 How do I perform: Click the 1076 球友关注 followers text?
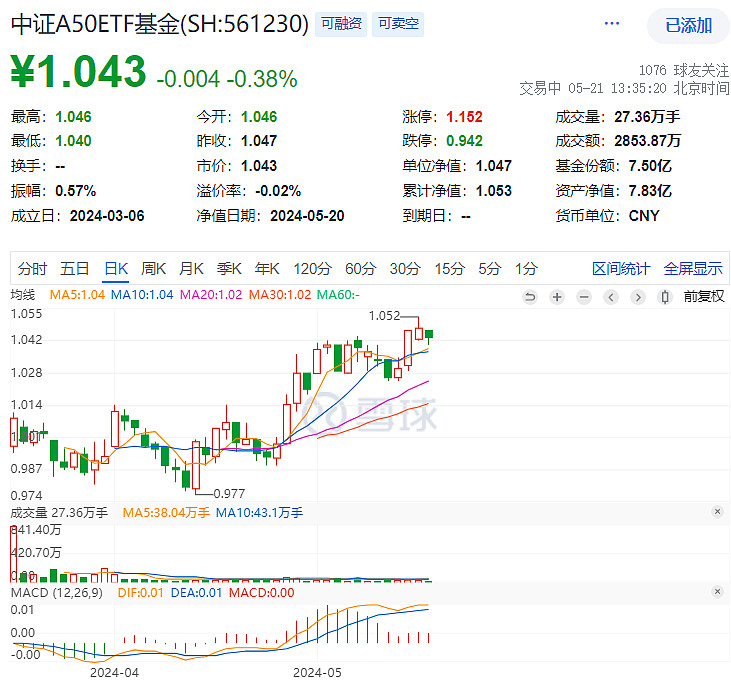683,70
